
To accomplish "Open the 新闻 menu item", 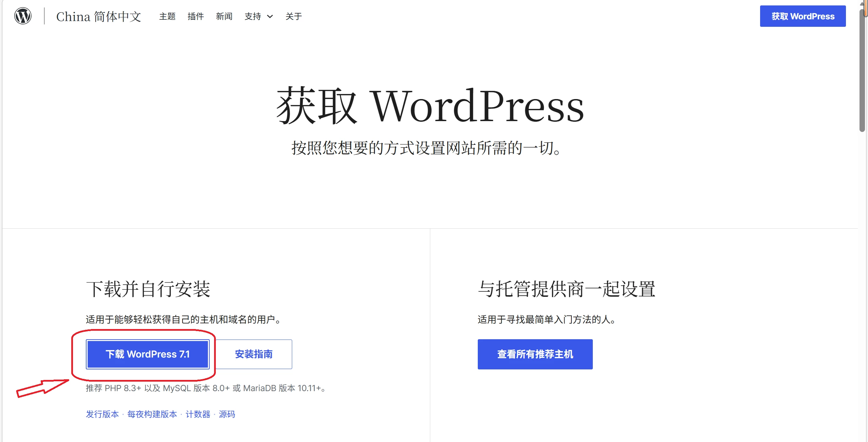I will (224, 16).
